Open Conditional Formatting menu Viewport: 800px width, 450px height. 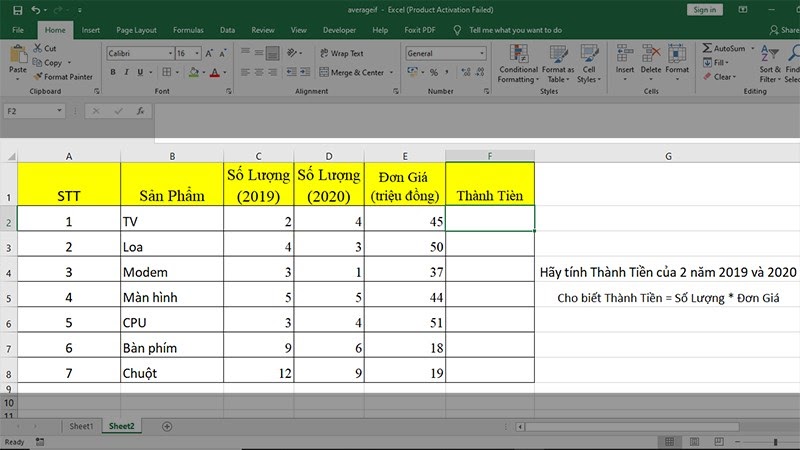click(x=518, y=64)
